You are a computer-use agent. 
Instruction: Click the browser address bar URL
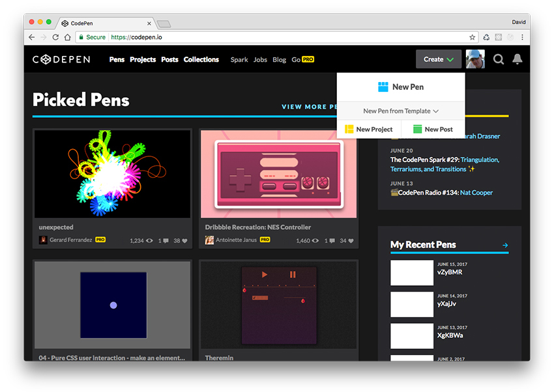point(136,37)
